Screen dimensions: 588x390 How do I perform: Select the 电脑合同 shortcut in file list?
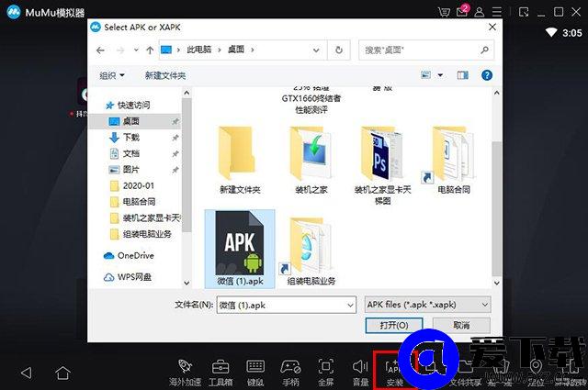coord(449,160)
